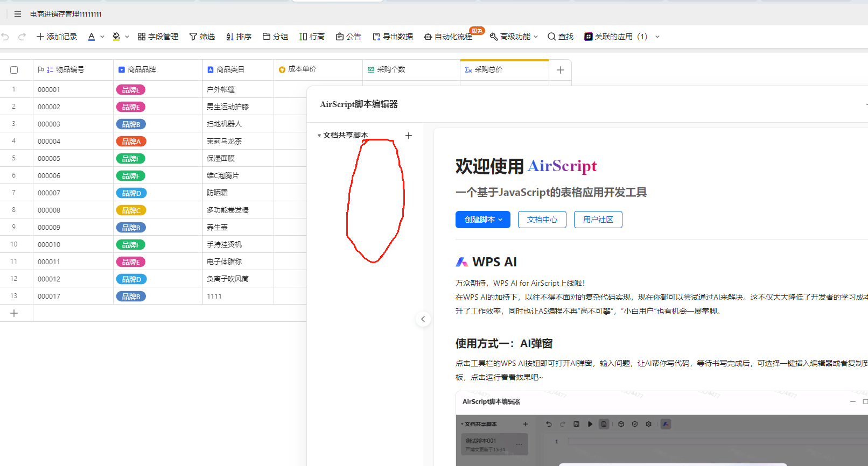
Task: Collapse the script sidebar with the left chevron
Action: coord(423,319)
